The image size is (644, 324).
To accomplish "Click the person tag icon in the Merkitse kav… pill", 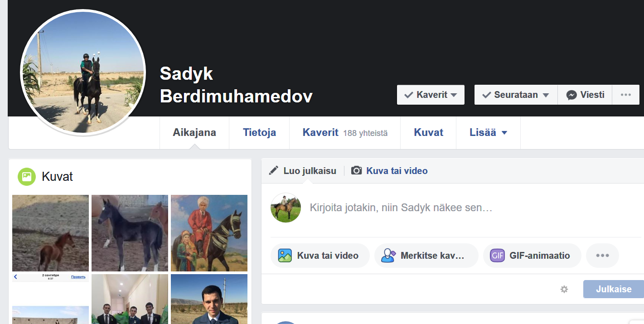I will pos(388,256).
